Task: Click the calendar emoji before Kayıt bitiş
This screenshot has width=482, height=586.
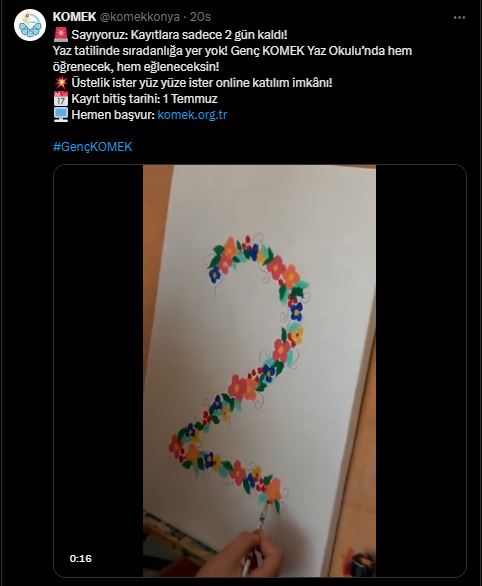Action: [x=61, y=99]
